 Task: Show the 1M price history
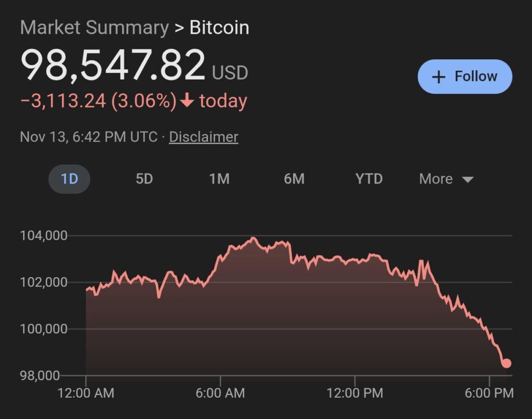219,179
